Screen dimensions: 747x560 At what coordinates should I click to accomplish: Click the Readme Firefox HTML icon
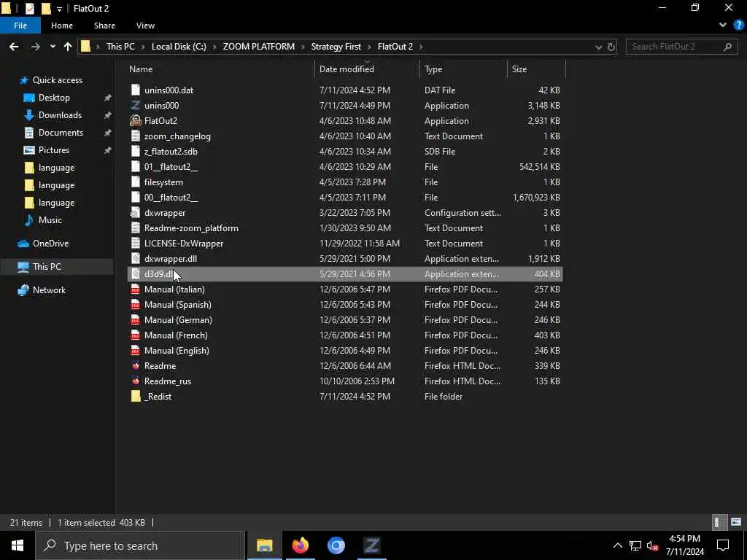[x=136, y=366]
